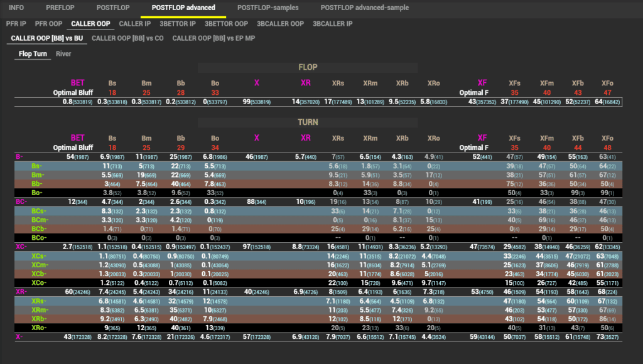Viewport: 643px width, 364px height.
Task: Click the XC- row label
Action: (x=21, y=247)
